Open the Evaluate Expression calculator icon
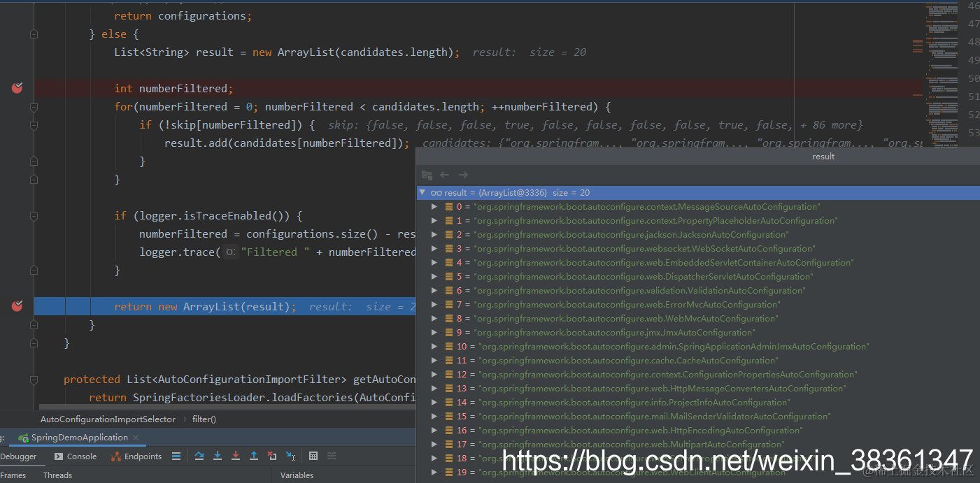 pyautogui.click(x=313, y=456)
